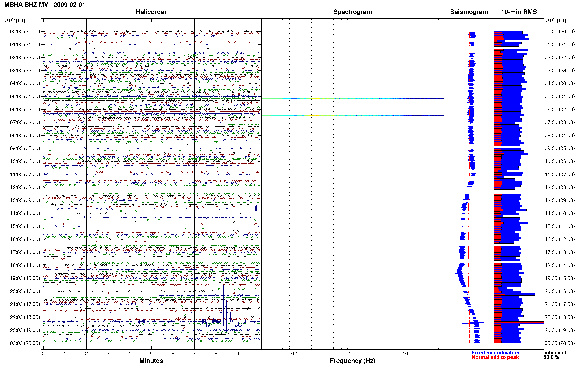
Task: Click the '7' tick on the Minutes axis
Action: click(195, 354)
